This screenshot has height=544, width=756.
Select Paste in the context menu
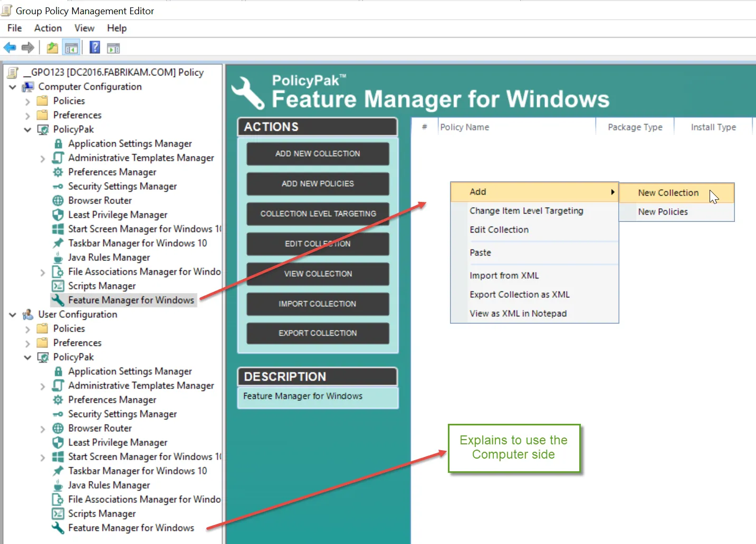(534, 252)
